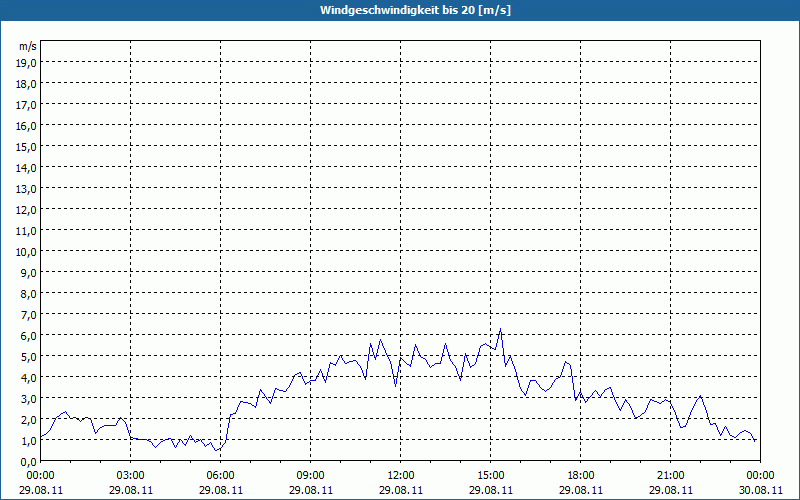Select the 8,0 y-axis label
The image size is (800, 500).
tap(29, 294)
